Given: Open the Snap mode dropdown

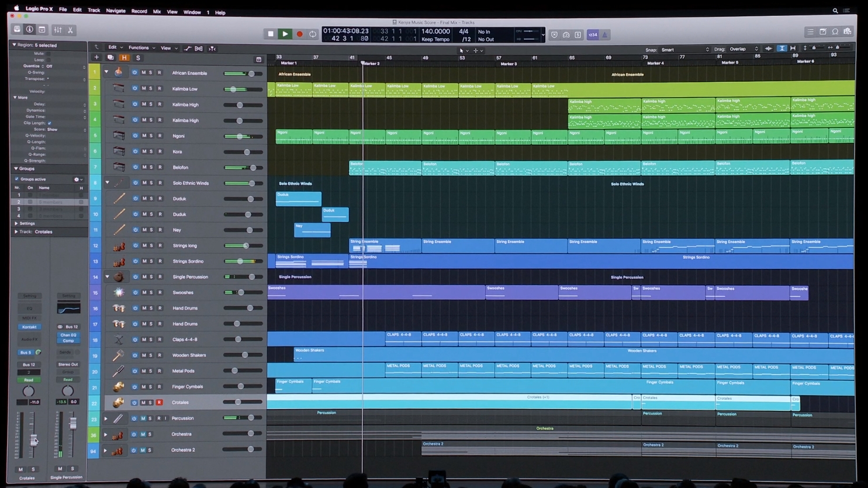Looking at the screenshot, I should [x=684, y=50].
